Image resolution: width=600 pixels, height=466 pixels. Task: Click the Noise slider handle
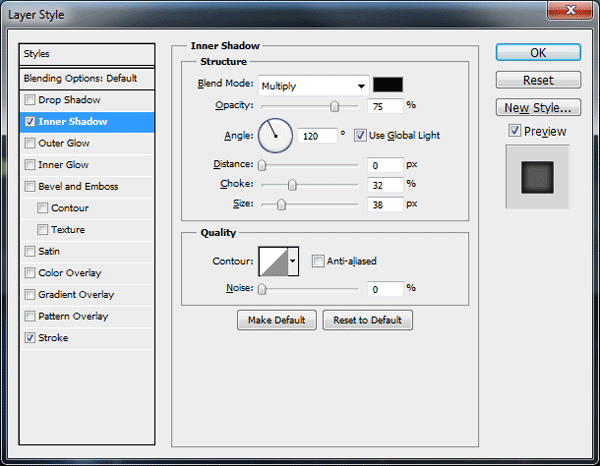(262, 289)
